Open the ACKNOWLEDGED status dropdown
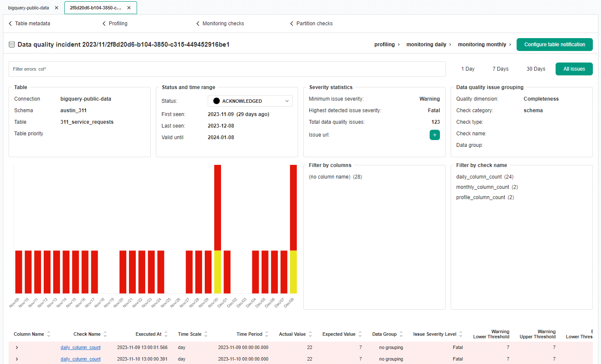The width and height of the screenshot is (601, 364). 250,101
